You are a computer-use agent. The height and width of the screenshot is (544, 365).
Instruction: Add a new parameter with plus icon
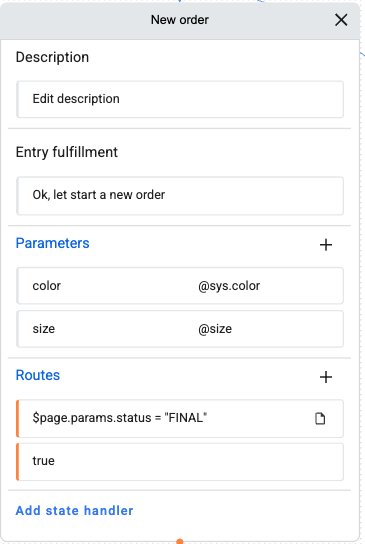click(x=326, y=245)
